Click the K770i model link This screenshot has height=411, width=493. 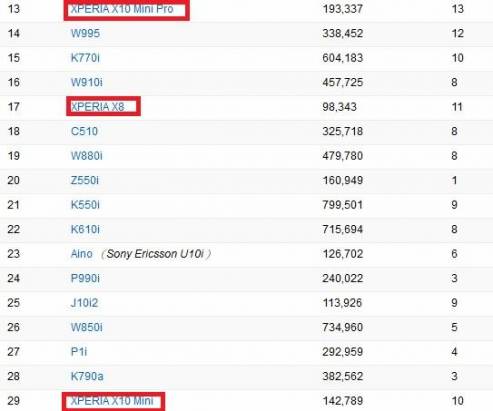(85, 58)
